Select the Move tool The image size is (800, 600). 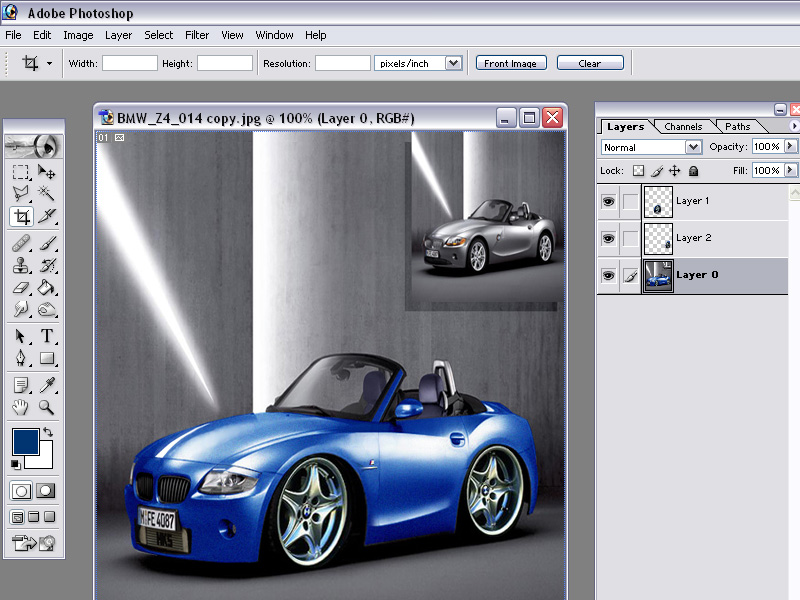point(46,172)
